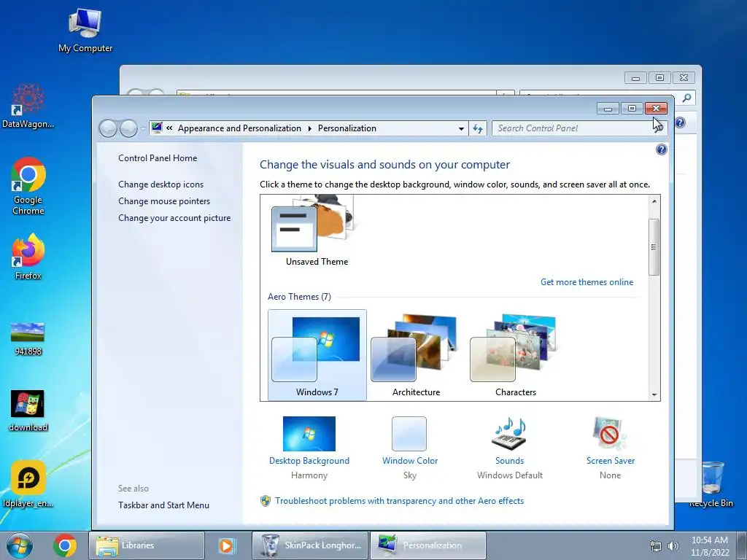Switch to SkinPack Longhorn taskbar window
Screen dimensions: 747x560
pyautogui.click(x=309, y=545)
